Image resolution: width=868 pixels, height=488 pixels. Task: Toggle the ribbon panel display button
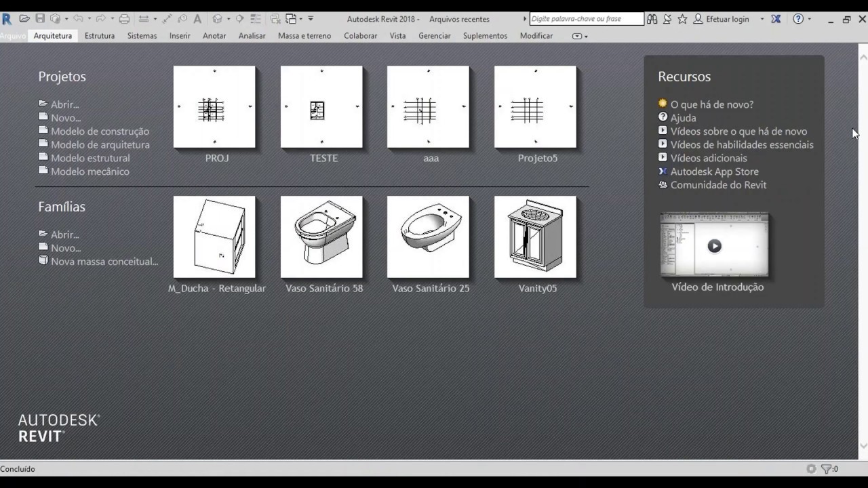pyautogui.click(x=576, y=36)
